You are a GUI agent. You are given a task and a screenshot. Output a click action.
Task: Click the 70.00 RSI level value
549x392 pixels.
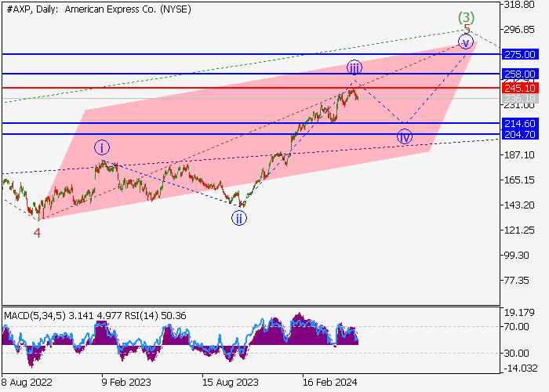516,327
